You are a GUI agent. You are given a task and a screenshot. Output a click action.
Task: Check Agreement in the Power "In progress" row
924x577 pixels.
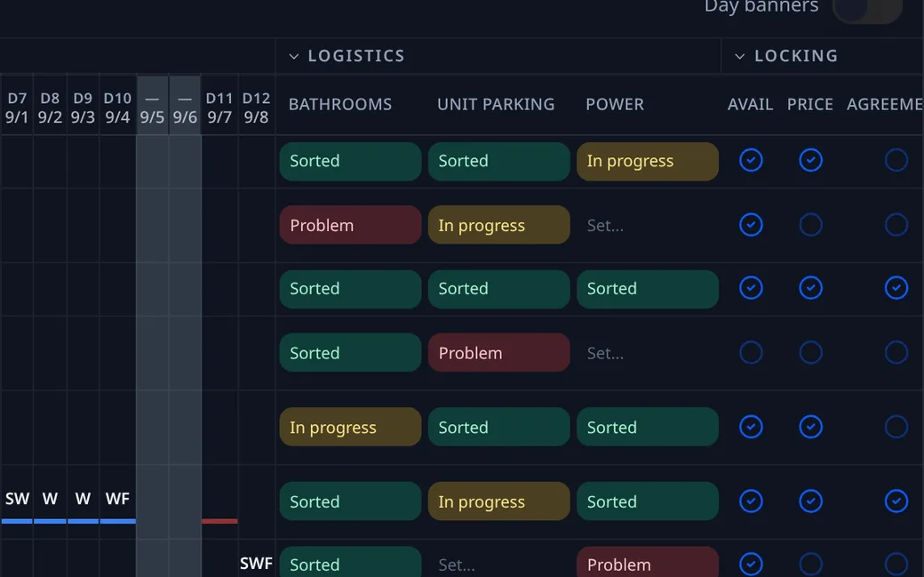point(896,160)
